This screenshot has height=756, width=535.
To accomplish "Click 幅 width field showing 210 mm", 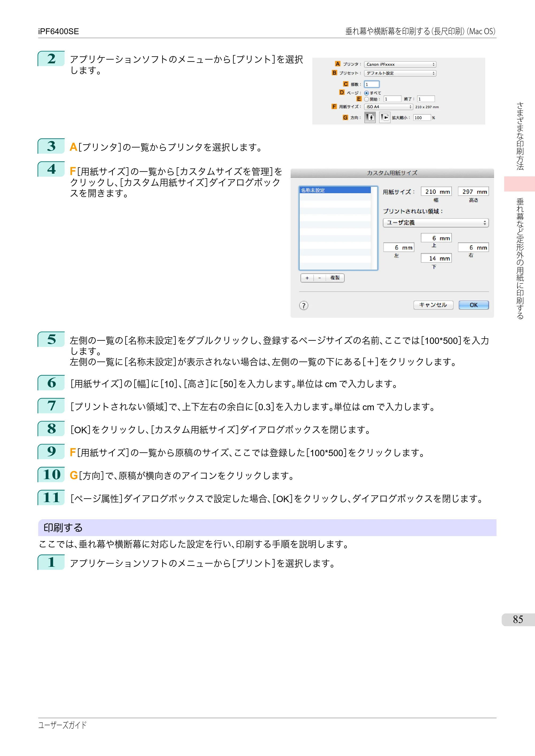I will 436,191.
